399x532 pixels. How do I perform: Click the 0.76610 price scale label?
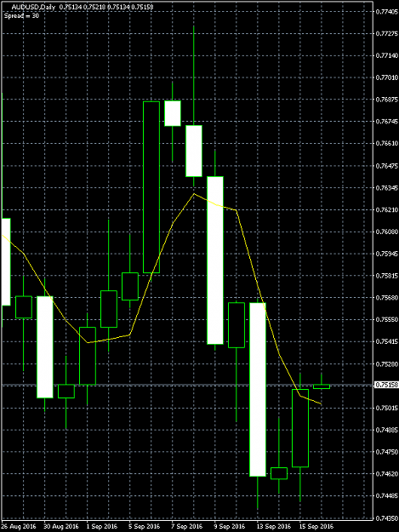pyautogui.click(x=387, y=144)
